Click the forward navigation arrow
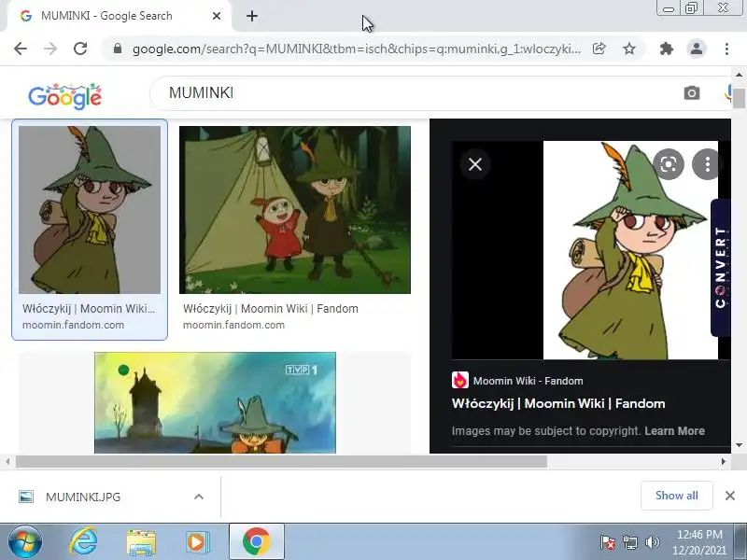Viewport: 747px width, 560px height. (x=50, y=49)
